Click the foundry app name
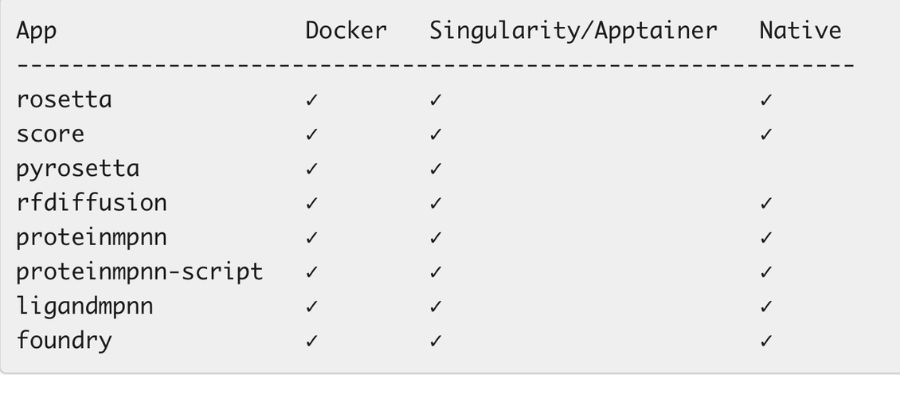The width and height of the screenshot is (900, 400). (x=61, y=341)
